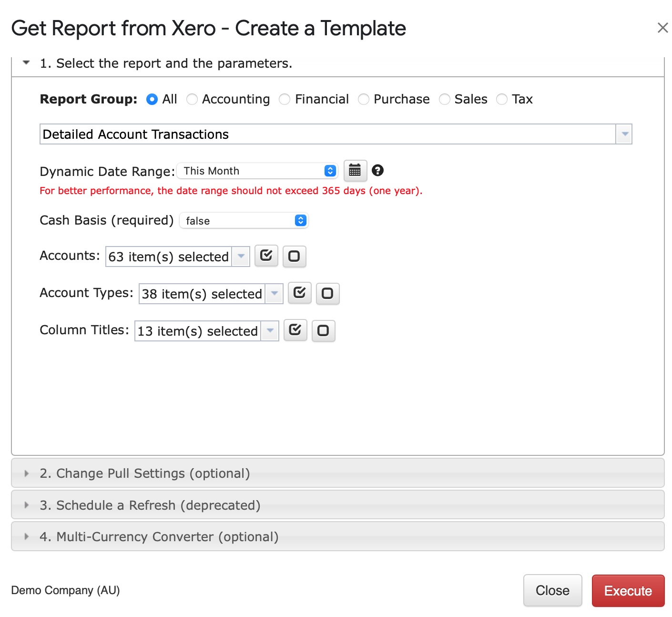672x617 pixels.
Task: Select the All report group radio
Action: 152,99
